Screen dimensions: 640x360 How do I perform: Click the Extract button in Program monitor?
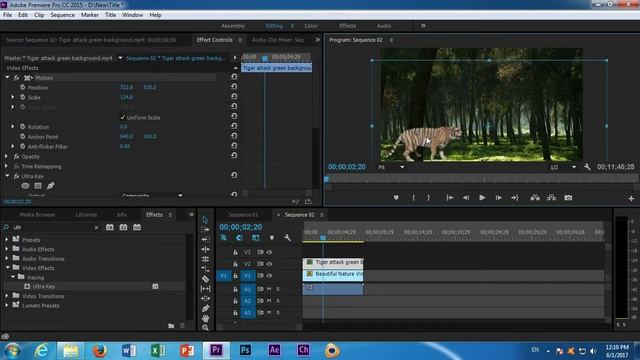[551, 198]
